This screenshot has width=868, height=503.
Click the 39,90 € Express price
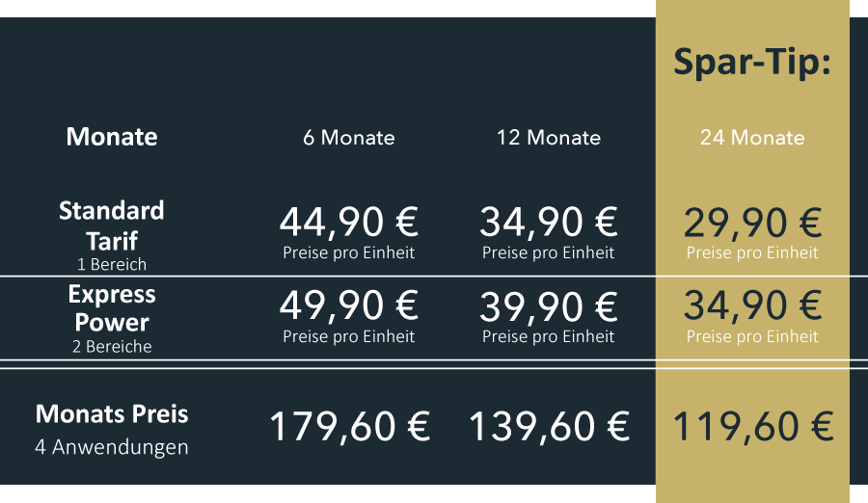548,306
